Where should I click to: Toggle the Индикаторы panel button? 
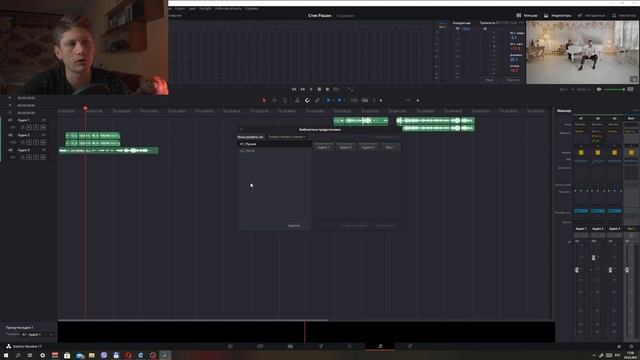(x=558, y=16)
